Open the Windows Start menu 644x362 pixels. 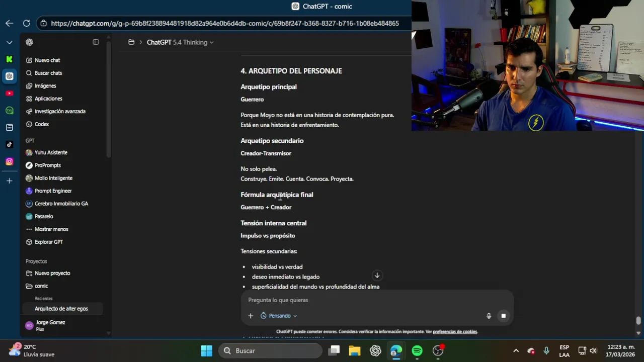tap(207, 350)
